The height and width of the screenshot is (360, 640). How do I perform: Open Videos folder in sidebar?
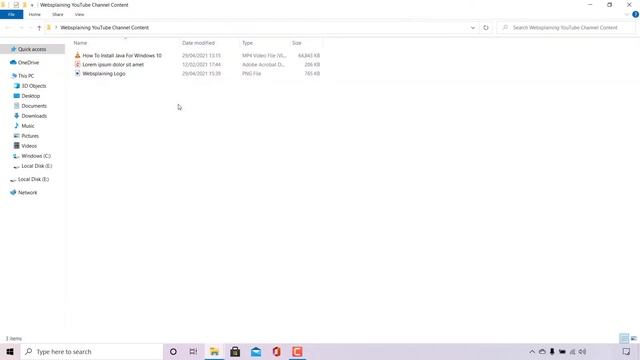(29, 146)
